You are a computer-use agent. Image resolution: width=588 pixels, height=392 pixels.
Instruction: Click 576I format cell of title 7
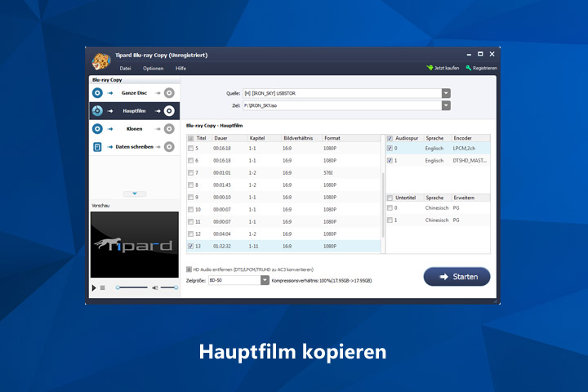click(328, 172)
